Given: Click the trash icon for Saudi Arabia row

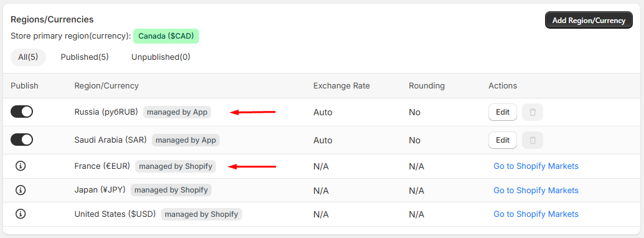Looking at the screenshot, I should pyautogui.click(x=532, y=140).
